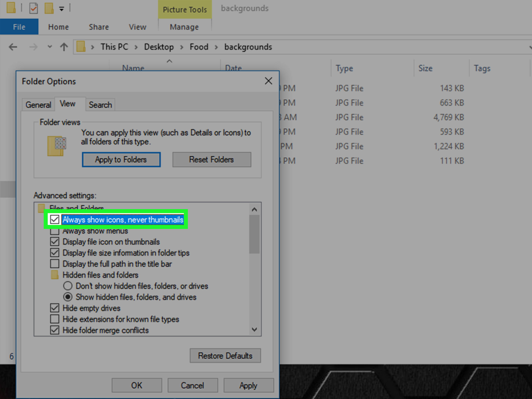
Task: Click the folder icon beside Hidden files and folders
Action: [55, 275]
